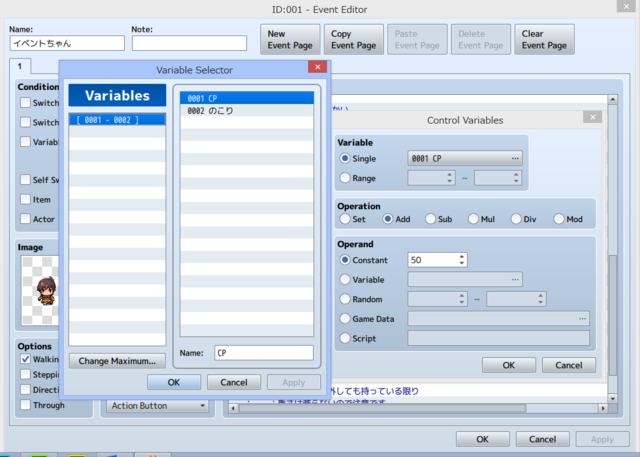Close the Control Variables dialog
640x457 pixels.
click(x=593, y=118)
